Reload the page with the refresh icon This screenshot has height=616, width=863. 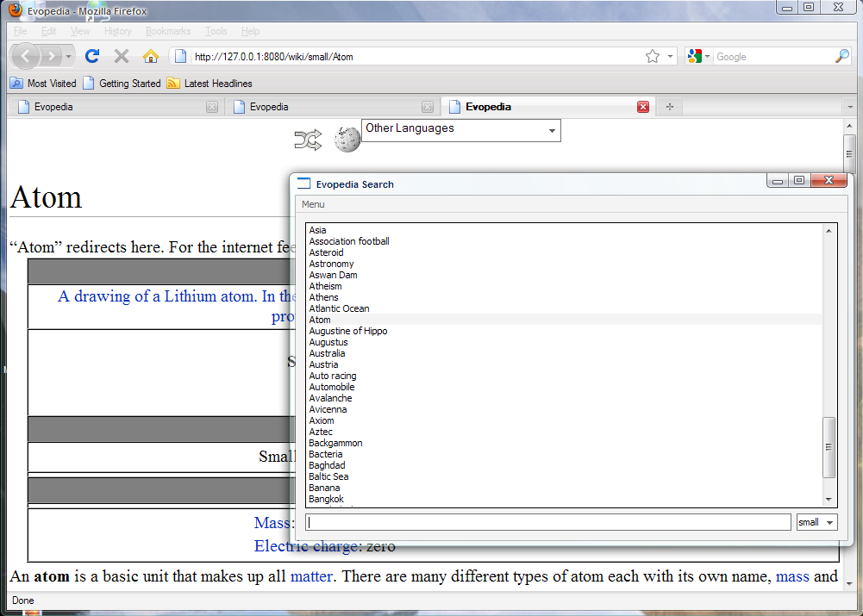pyautogui.click(x=92, y=56)
